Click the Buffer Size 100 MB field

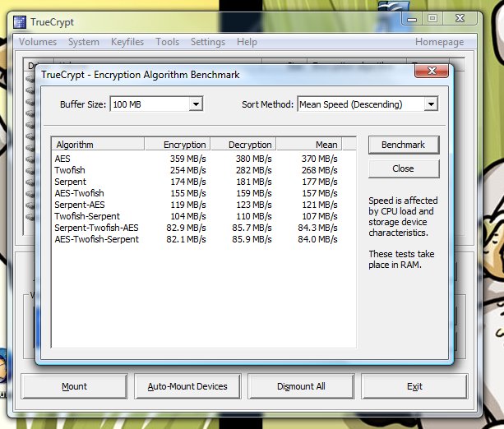[x=156, y=104]
